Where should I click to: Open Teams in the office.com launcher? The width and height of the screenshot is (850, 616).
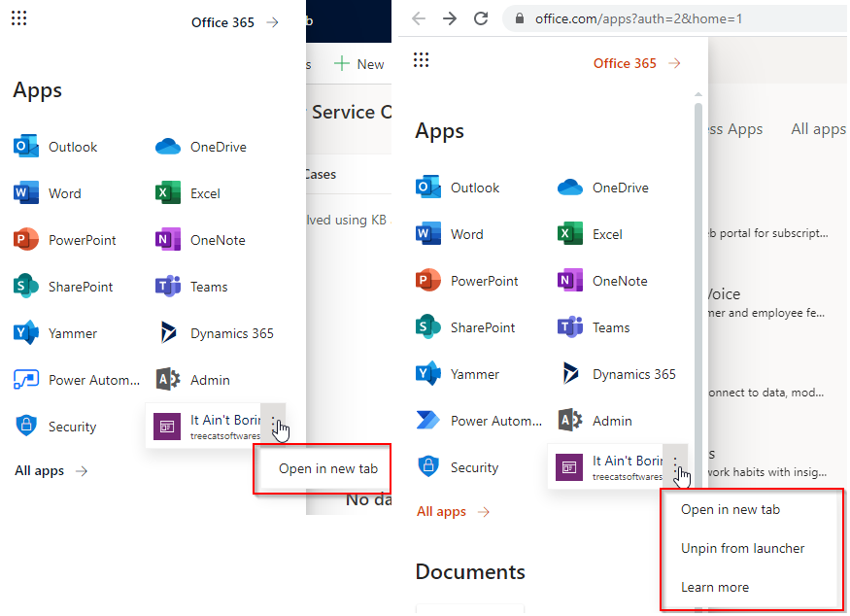coord(594,327)
